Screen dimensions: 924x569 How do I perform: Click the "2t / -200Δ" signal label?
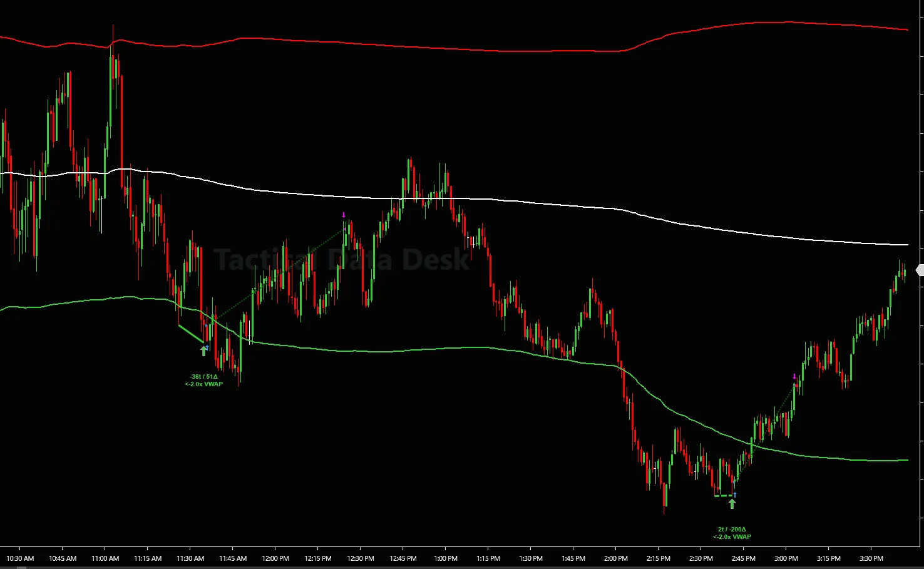(x=732, y=530)
